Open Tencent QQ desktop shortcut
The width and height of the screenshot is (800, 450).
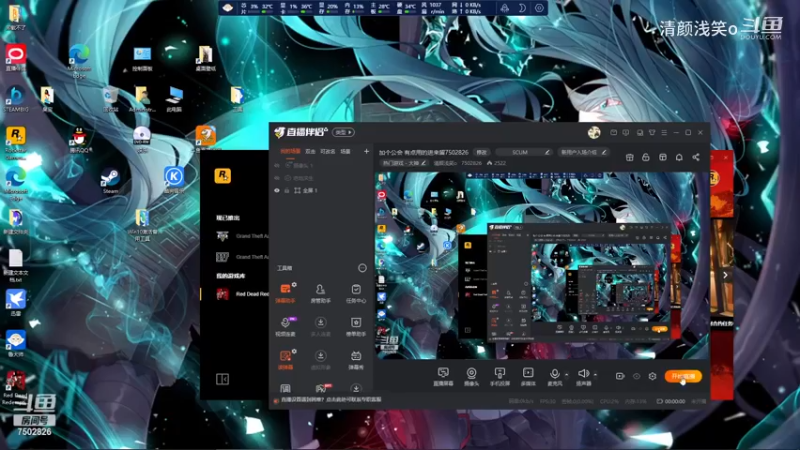pos(79,140)
